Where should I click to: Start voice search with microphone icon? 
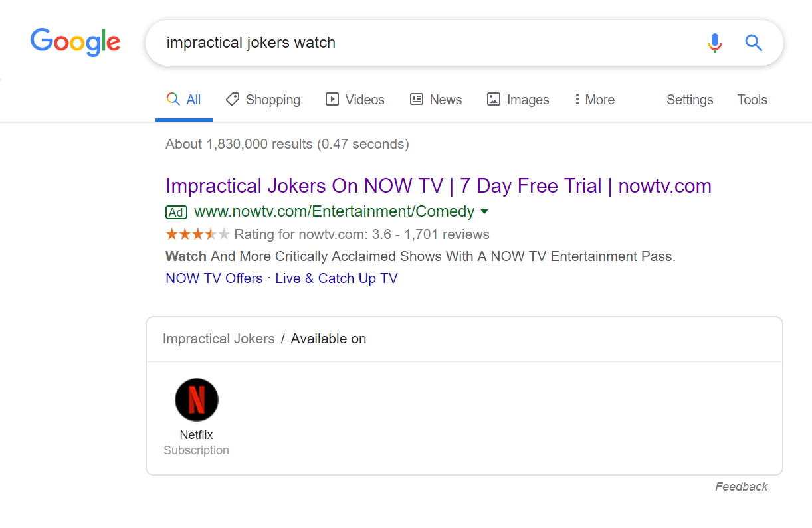point(714,43)
